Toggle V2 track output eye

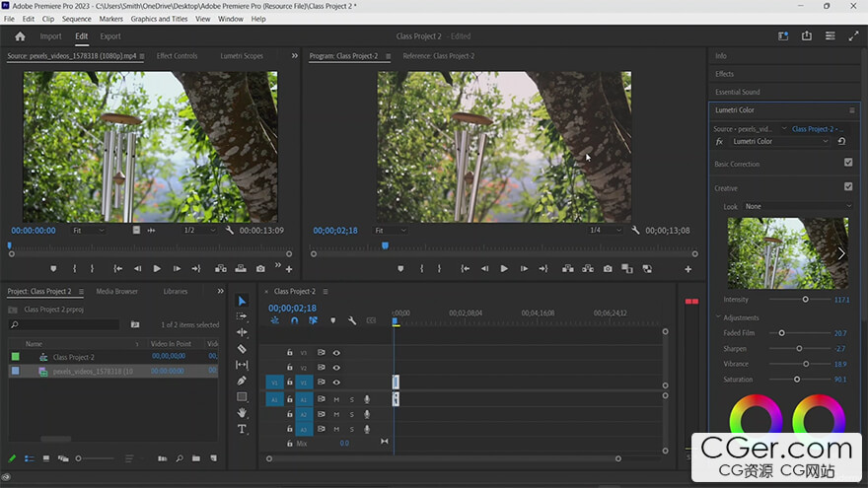point(336,368)
